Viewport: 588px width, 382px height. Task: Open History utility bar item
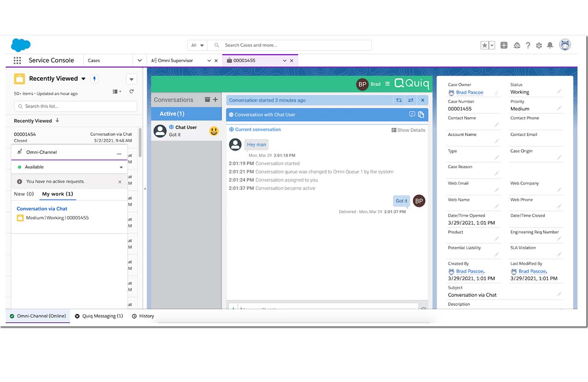[143, 316]
